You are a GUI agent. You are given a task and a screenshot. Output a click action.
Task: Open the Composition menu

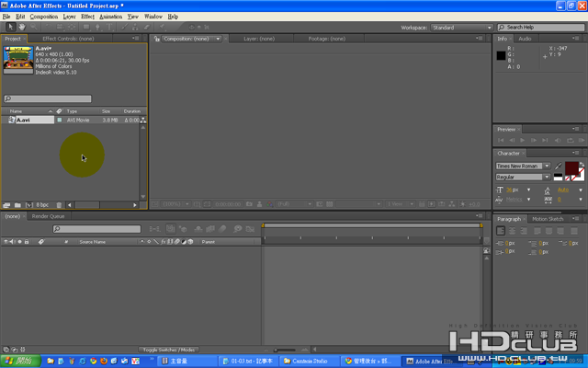tap(44, 17)
